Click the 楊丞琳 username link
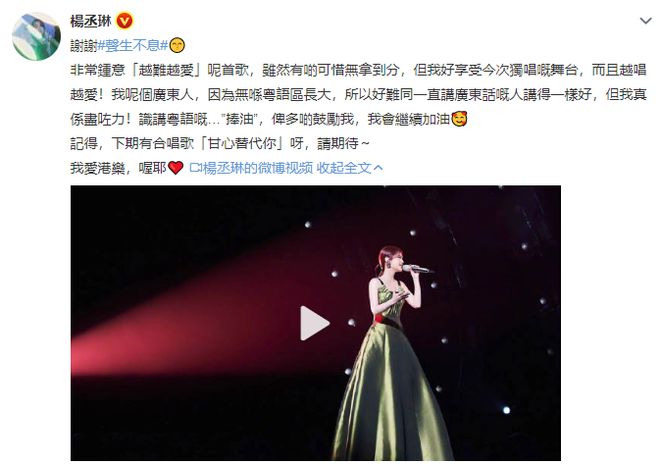 point(90,21)
